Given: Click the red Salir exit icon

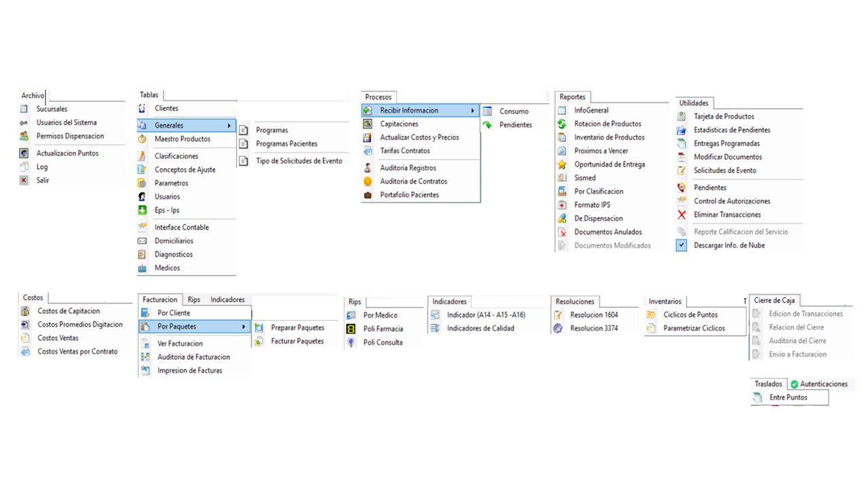Looking at the screenshot, I should coord(24,180).
